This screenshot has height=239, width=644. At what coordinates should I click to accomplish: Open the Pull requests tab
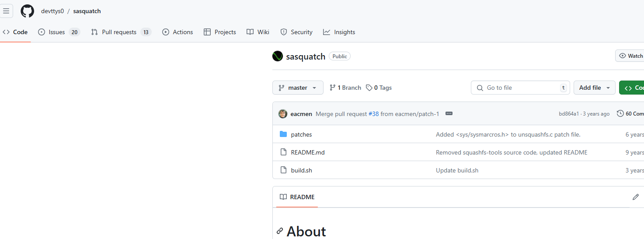click(x=119, y=32)
